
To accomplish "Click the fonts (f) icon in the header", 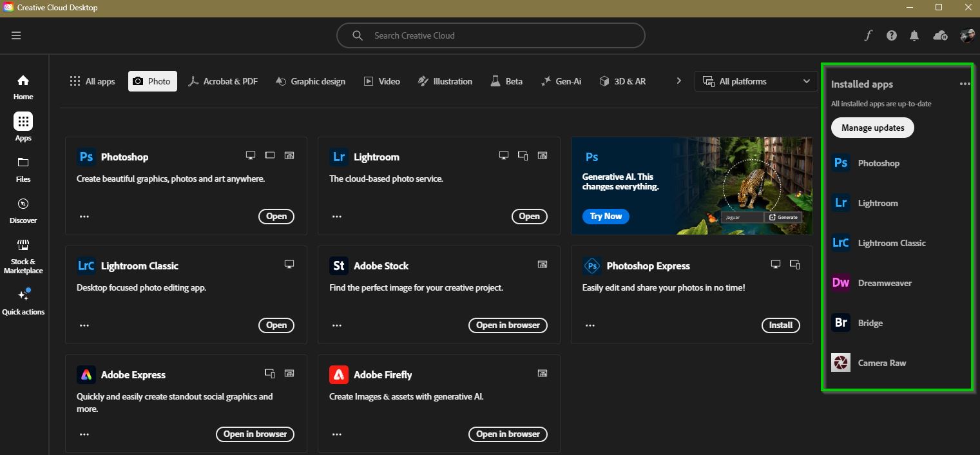I will (869, 35).
